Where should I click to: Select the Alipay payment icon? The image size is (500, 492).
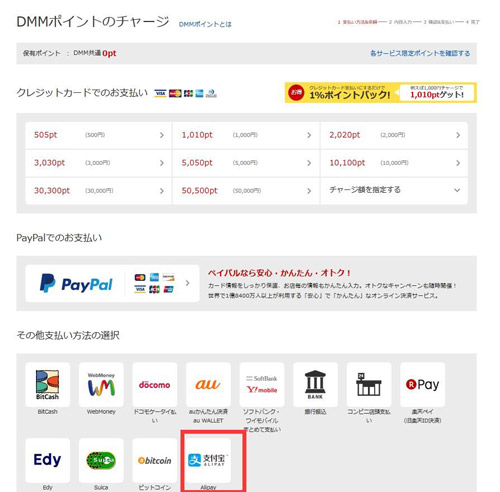(208, 460)
